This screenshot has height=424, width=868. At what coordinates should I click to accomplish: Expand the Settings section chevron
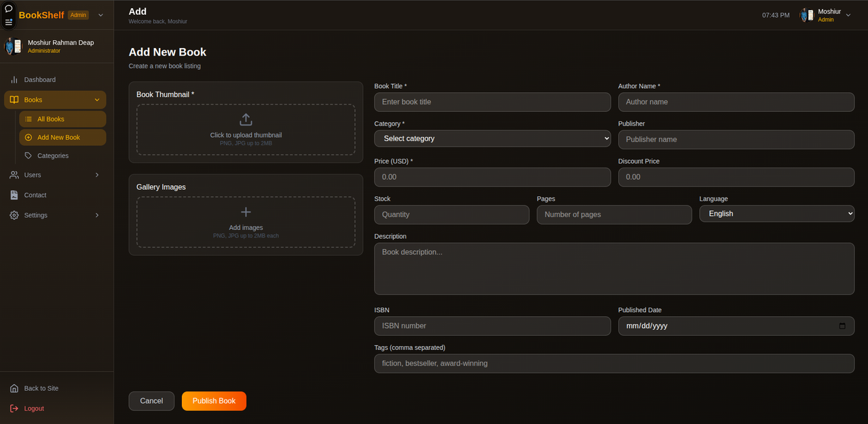click(x=97, y=215)
